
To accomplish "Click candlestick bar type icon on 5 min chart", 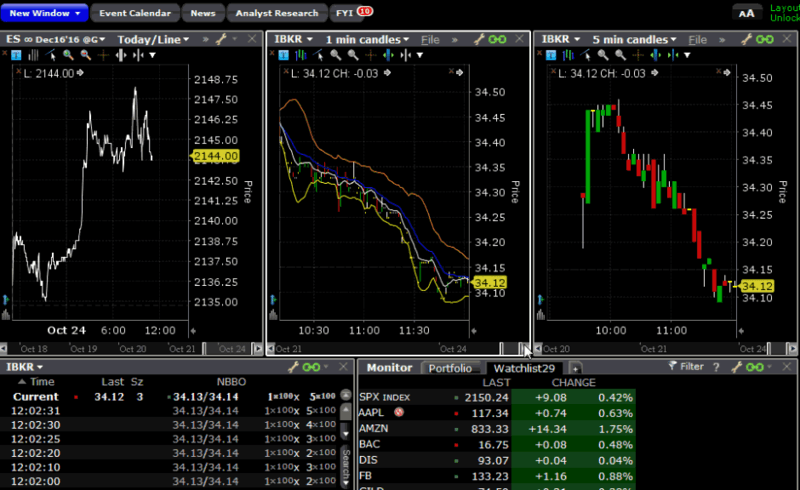I will [568, 55].
